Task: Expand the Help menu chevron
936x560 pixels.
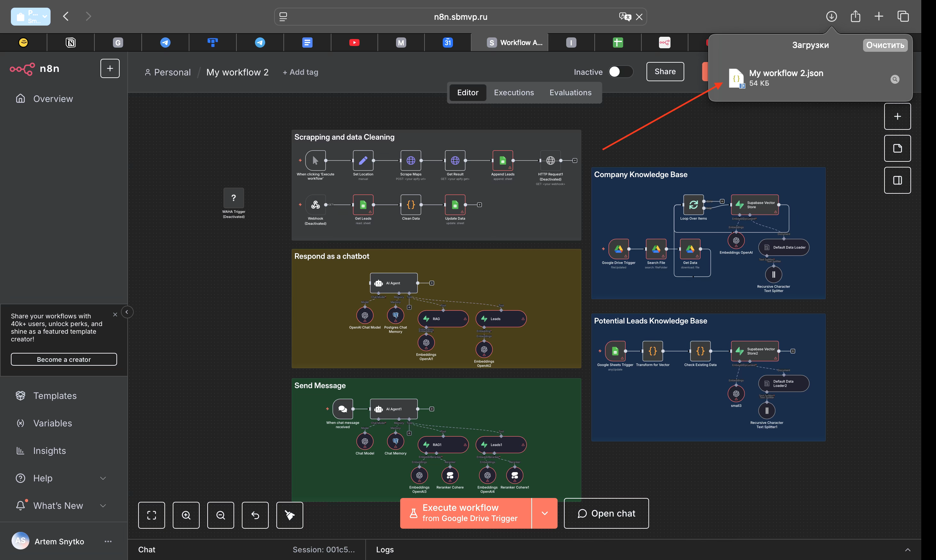Action: [x=103, y=478]
